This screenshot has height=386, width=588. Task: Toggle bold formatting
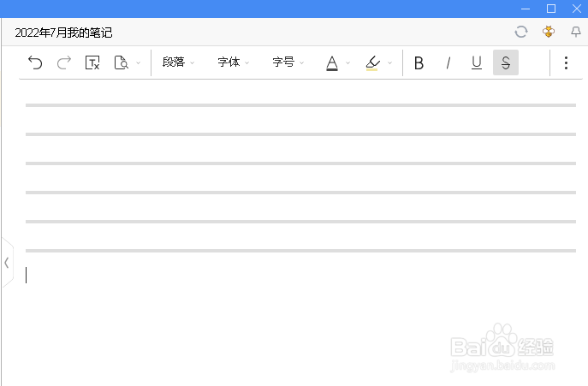point(419,62)
